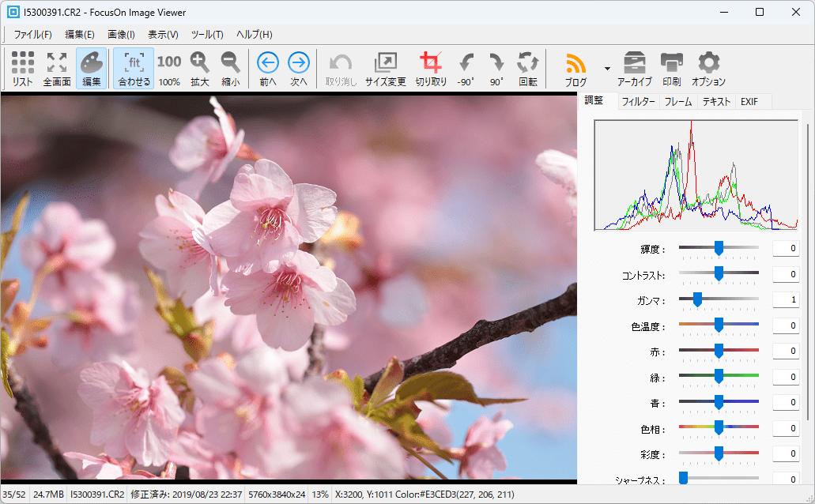Go to previous image with 前へ
815x504 pixels.
pos(268,69)
